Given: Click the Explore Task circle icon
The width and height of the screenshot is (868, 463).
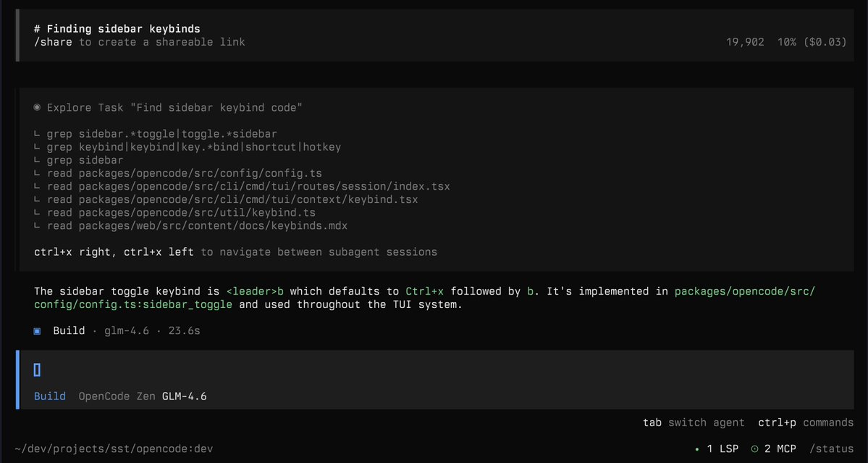Looking at the screenshot, I should click(x=37, y=107).
